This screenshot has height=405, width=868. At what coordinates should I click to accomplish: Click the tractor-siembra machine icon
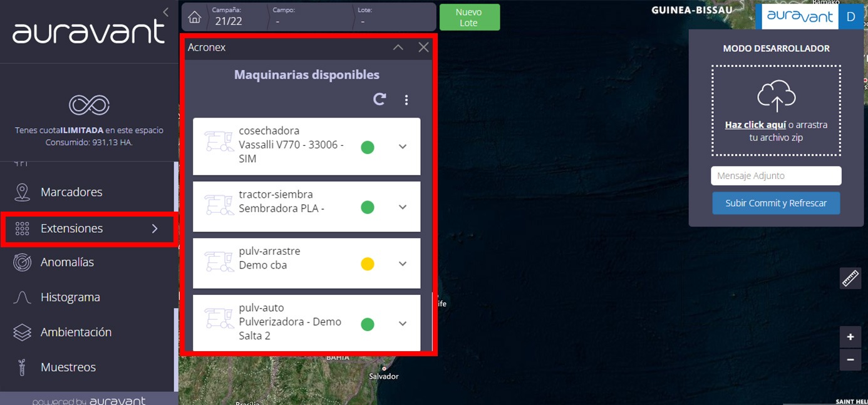click(219, 205)
